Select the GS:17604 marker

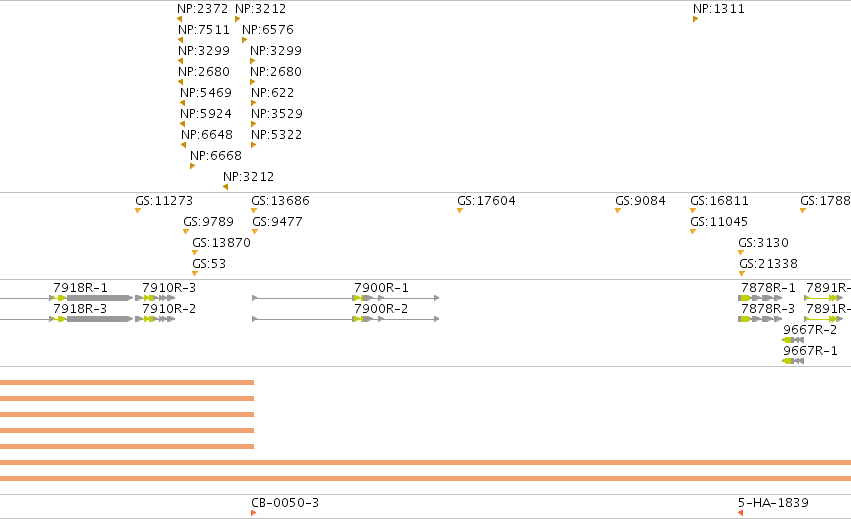[x=460, y=211]
